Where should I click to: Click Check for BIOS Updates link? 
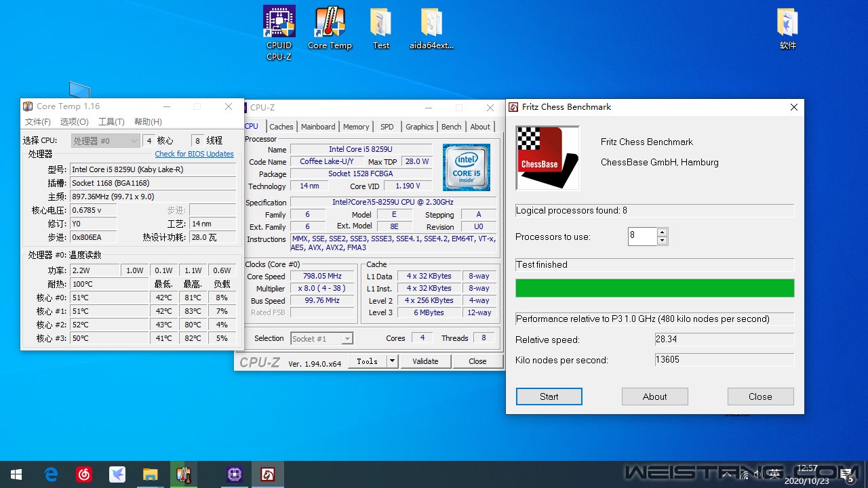(x=195, y=154)
